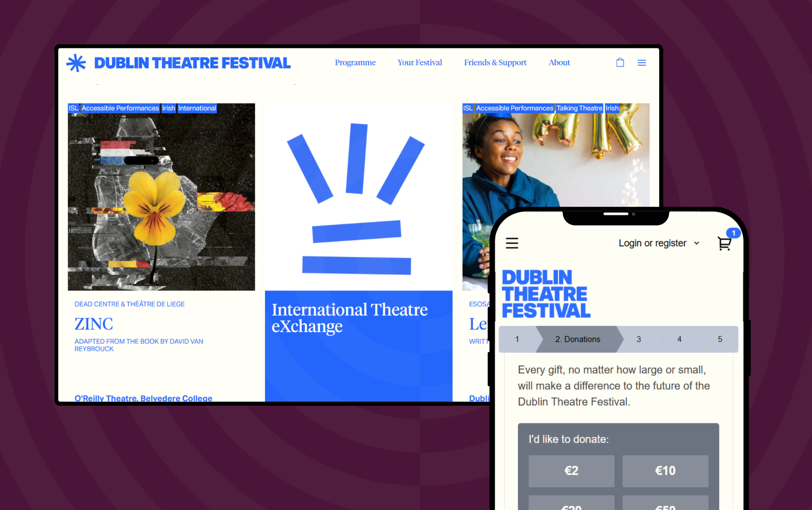Click 'Adapted from the book by David Van Reybrouck'

click(x=139, y=345)
